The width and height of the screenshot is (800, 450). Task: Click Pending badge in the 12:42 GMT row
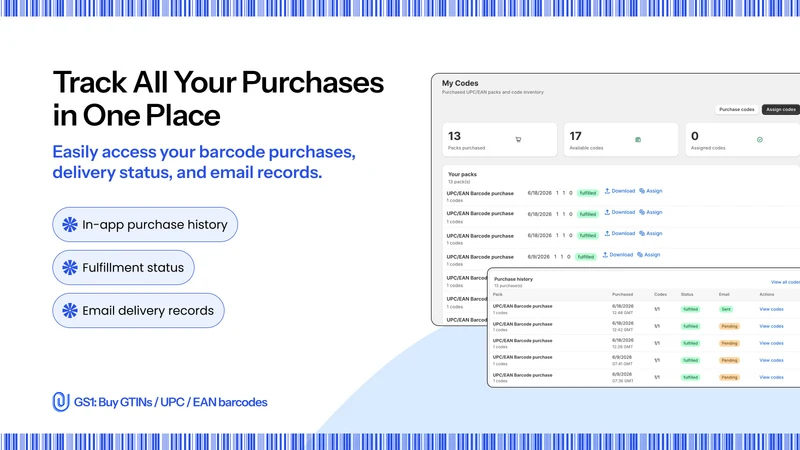click(729, 326)
